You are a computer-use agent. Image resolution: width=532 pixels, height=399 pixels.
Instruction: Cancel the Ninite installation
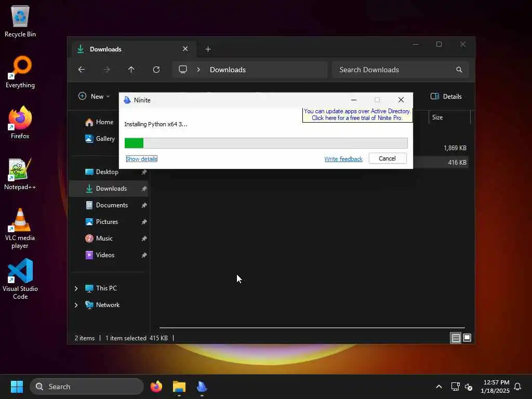(x=388, y=158)
